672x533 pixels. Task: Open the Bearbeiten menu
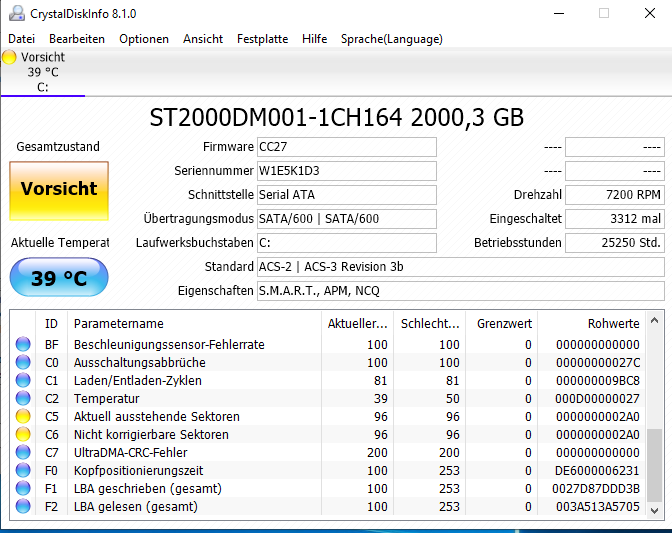[x=77, y=39]
